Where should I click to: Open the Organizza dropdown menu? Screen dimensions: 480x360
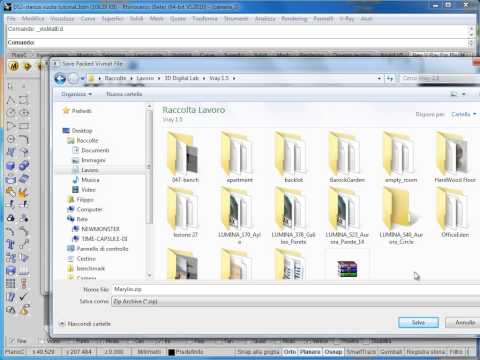(x=76, y=94)
